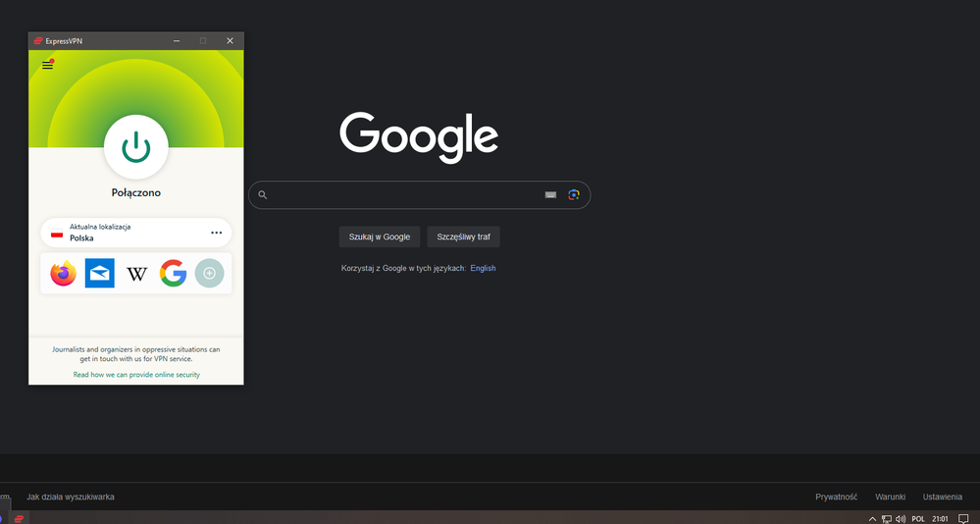980x524 pixels.
Task: Search by image with Google Lens icon
Action: [x=574, y=195]
